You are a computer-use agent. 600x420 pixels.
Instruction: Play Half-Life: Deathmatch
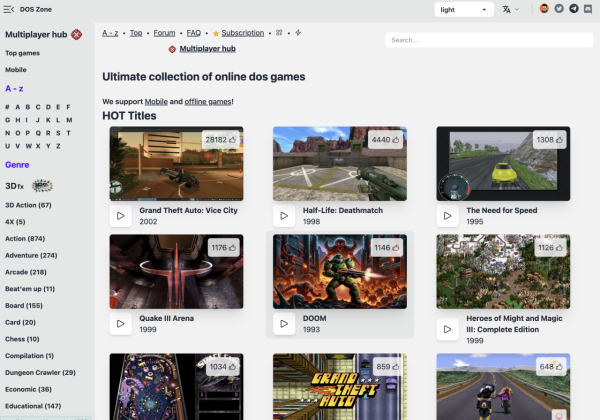point(284,216)
